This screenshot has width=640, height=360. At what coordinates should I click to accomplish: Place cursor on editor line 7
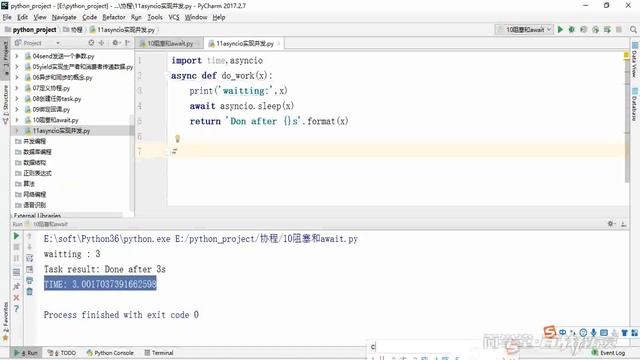click(396, 151)
